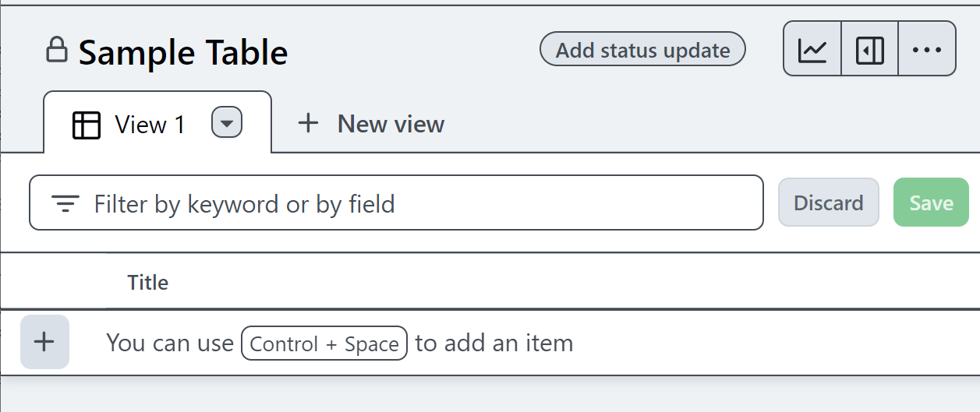Click the filter lines icon in the filter bar
The height and width of the screenshot is (412, 980).
[65, 204]
